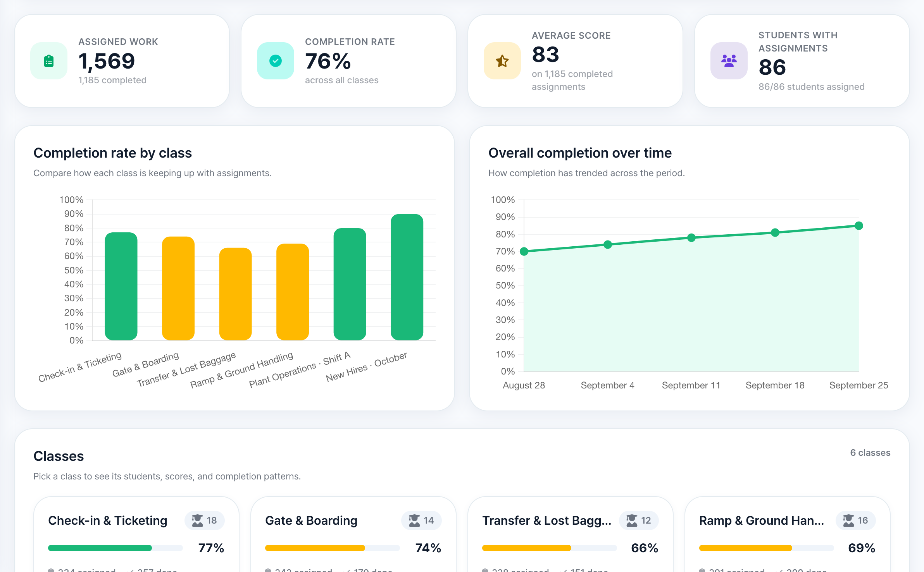Viewport: 924px width, 572px height.
Task: Click the 'Classes' section heading
Action: [x=59, y=456]
